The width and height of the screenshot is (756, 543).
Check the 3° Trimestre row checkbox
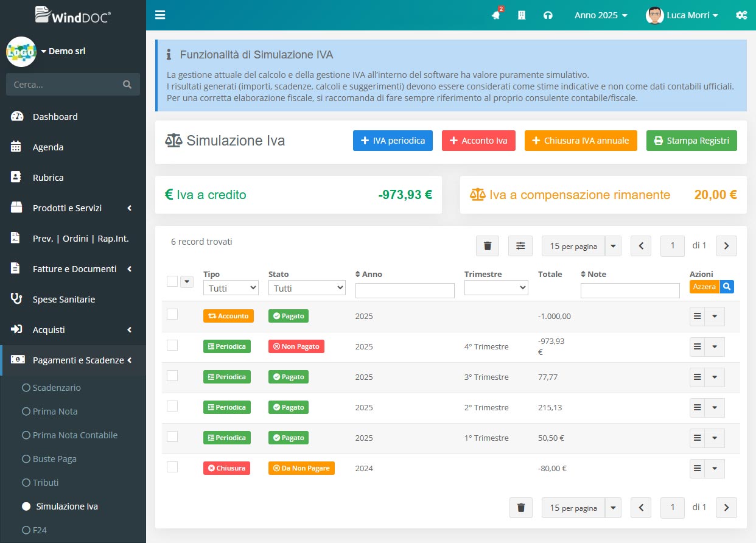pos(172,376)
